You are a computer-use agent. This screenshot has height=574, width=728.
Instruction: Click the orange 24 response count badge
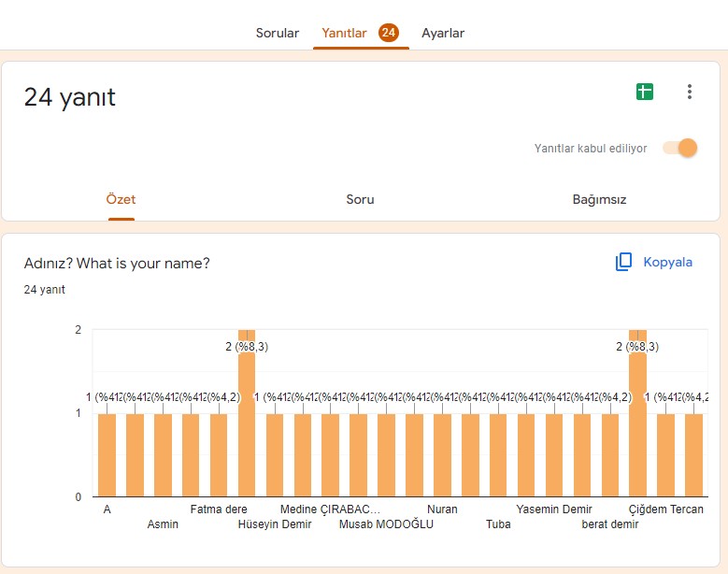tap(389, 33)
